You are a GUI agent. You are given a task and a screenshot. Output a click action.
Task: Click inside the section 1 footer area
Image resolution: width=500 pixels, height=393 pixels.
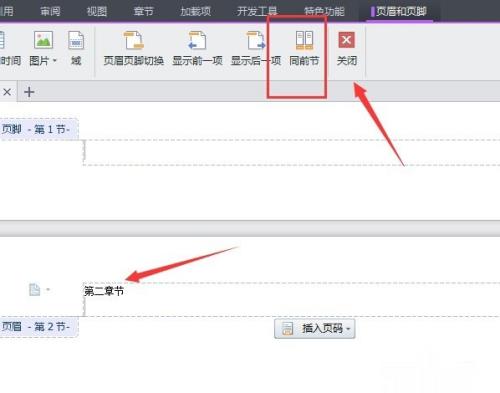coord(292,152)
